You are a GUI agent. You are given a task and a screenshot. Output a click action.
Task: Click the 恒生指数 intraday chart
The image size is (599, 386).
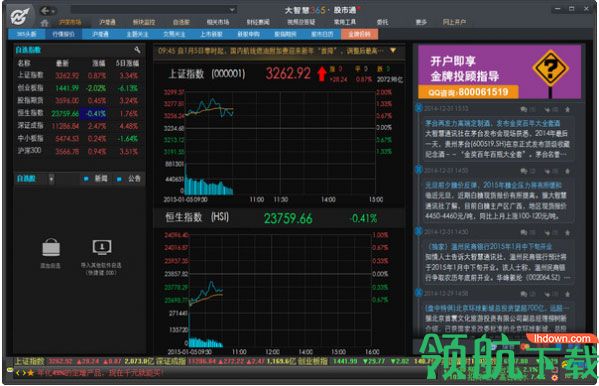coord(280,290)
